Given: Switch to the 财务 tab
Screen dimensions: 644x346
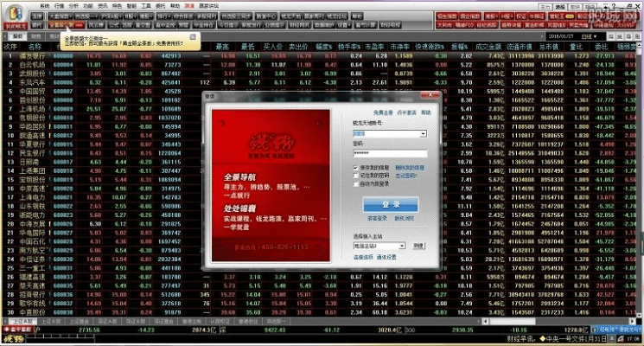Looking at the screenshot, I should [x=36, y=36].
